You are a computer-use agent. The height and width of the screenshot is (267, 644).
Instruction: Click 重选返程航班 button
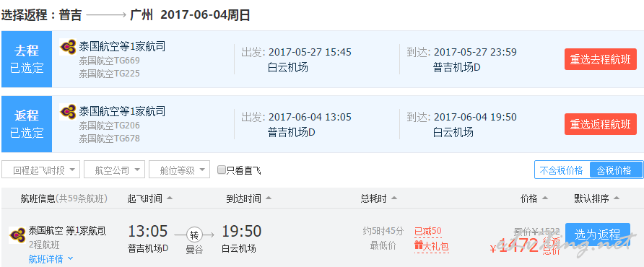click(601, 124)
